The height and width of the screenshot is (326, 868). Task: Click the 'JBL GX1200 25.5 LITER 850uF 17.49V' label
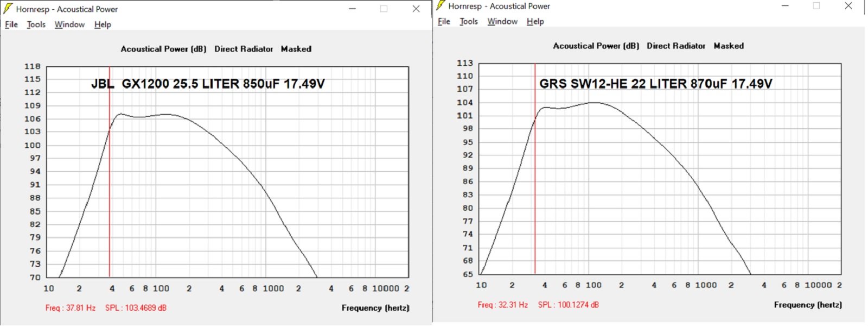tap(208, 84)
